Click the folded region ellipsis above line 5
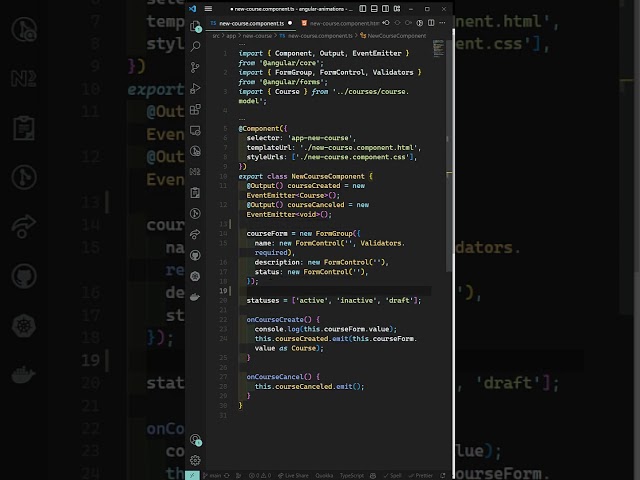 click(242, 119)
